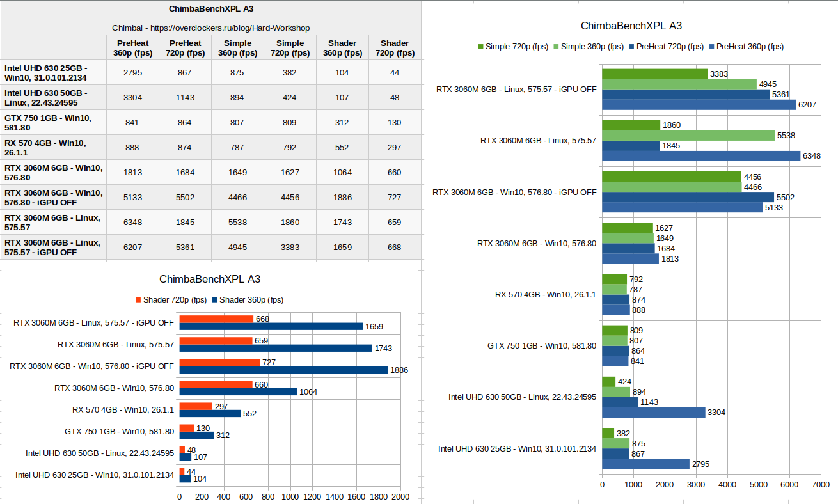
Task: Click the Shader 360p blue legend swatch
Action: (x=214, y=300)
